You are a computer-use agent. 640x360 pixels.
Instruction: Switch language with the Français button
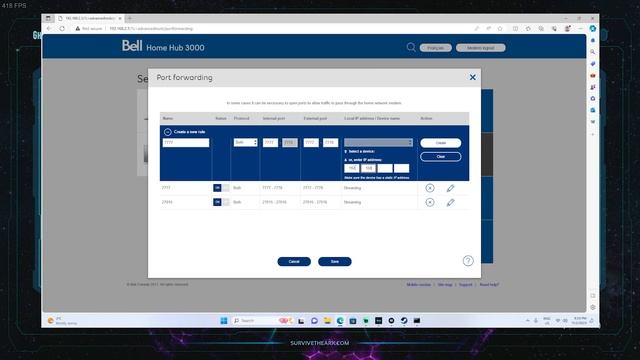436,48
